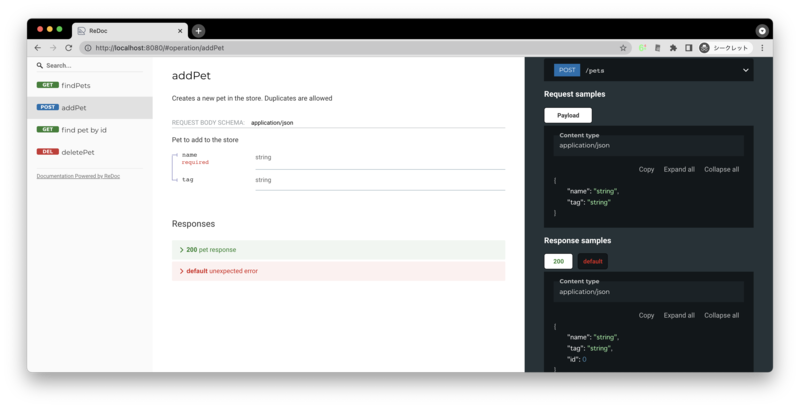Click the application/json request body schema label
The image size is (800, 408).
[272, 123]
